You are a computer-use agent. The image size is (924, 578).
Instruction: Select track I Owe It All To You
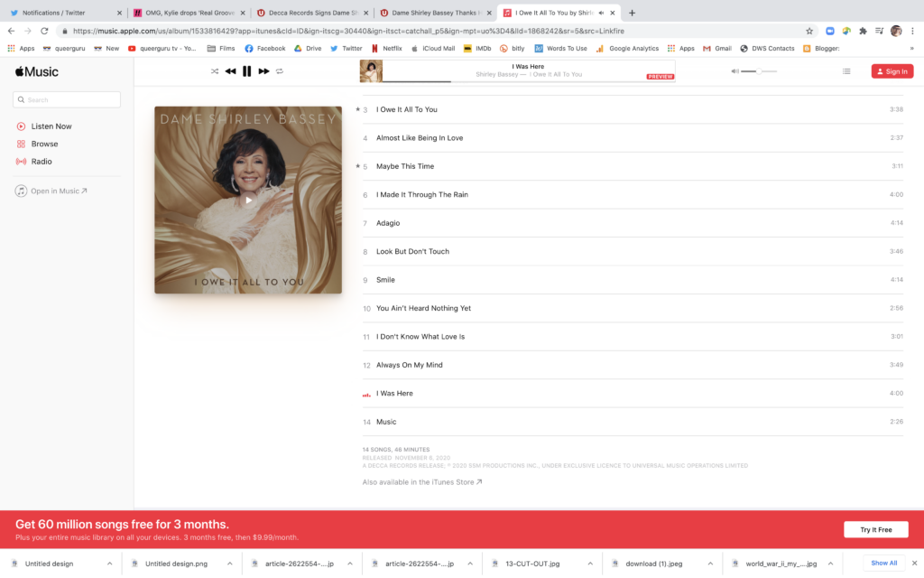633,109
